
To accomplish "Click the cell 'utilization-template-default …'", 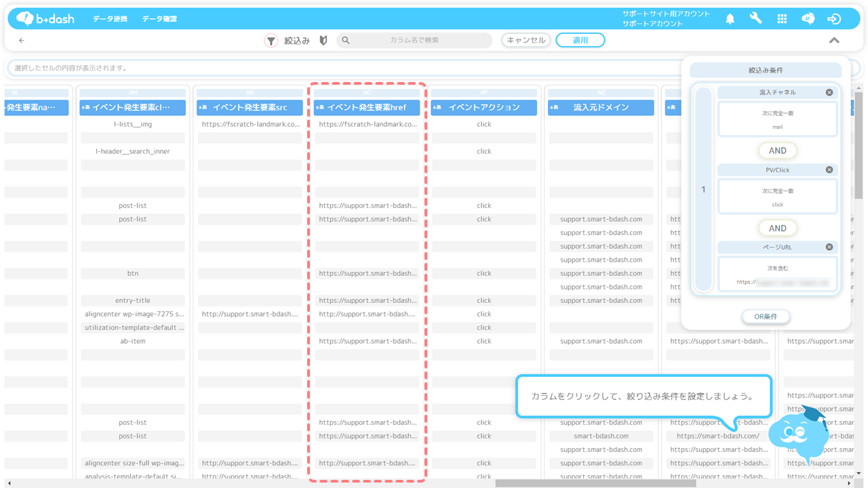I will coord(132,327).
